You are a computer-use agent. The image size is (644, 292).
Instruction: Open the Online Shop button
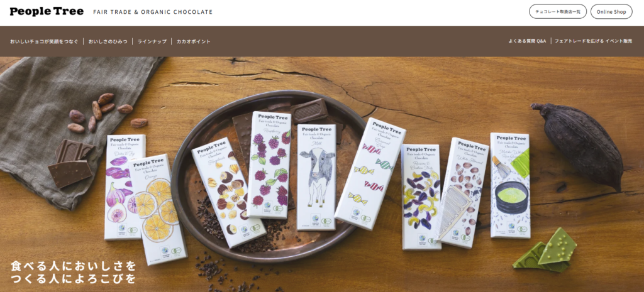point(611,11)
